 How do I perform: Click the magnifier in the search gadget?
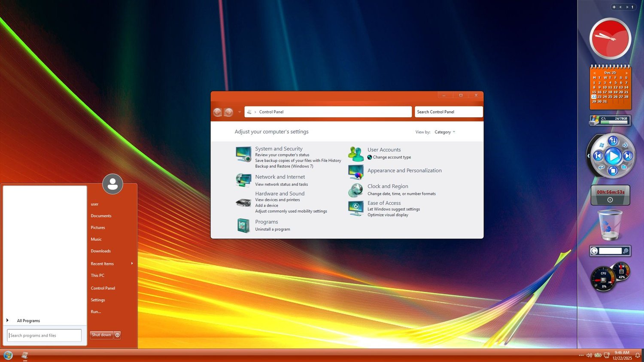(626, 251)
